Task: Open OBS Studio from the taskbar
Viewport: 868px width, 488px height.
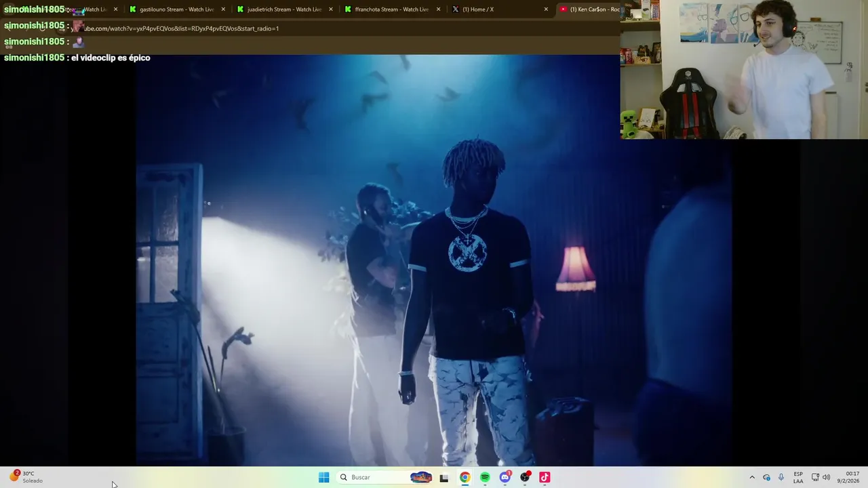Action: click(x=525, y=477)
